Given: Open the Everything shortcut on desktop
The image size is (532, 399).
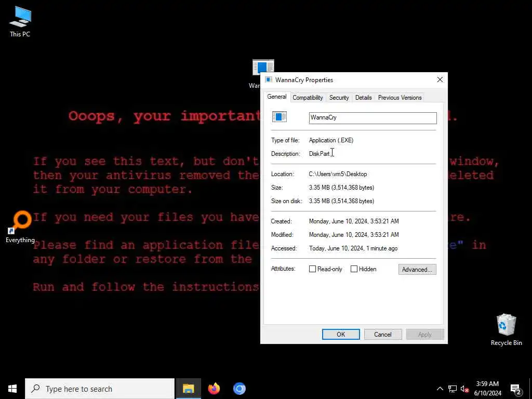Looking at the screenshot, I should [x=21, y=227].
